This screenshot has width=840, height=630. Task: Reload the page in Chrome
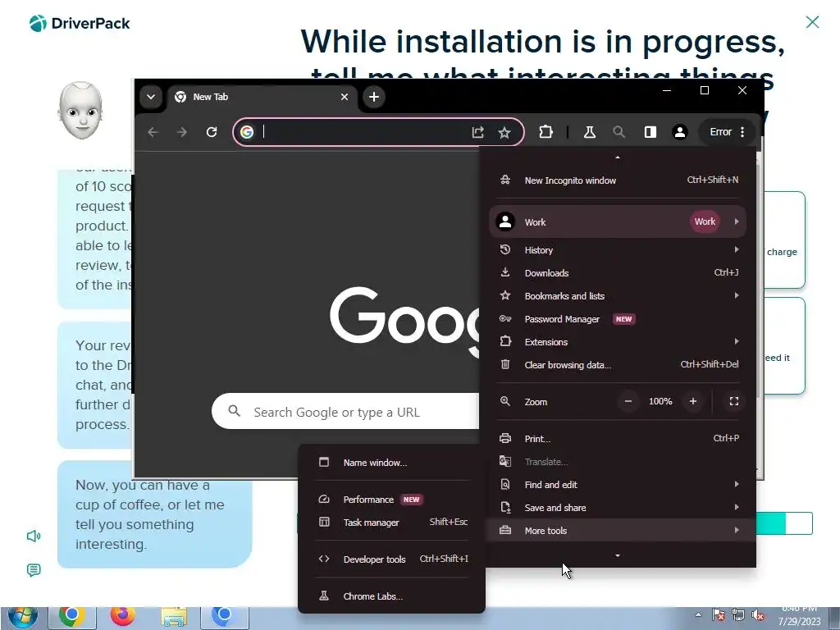pyautogui.click(x=212, y=132)
